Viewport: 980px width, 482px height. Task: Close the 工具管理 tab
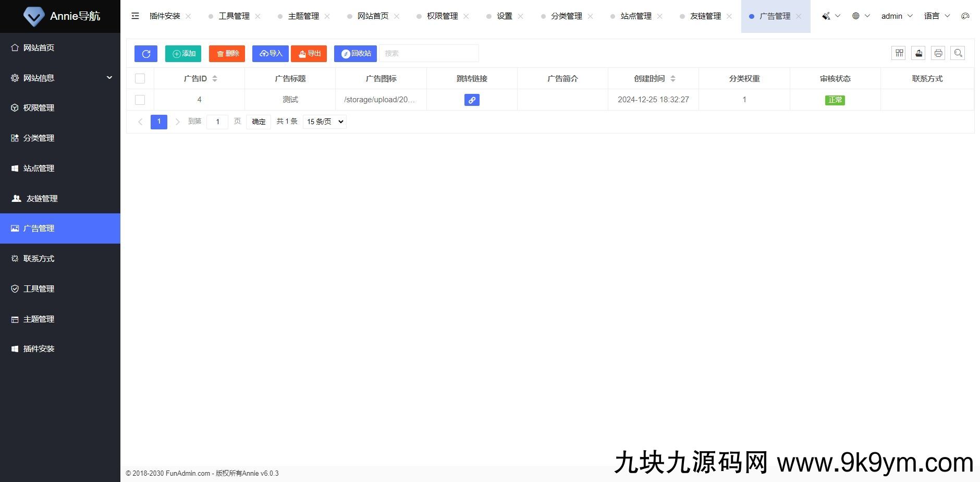pos(258,16)
